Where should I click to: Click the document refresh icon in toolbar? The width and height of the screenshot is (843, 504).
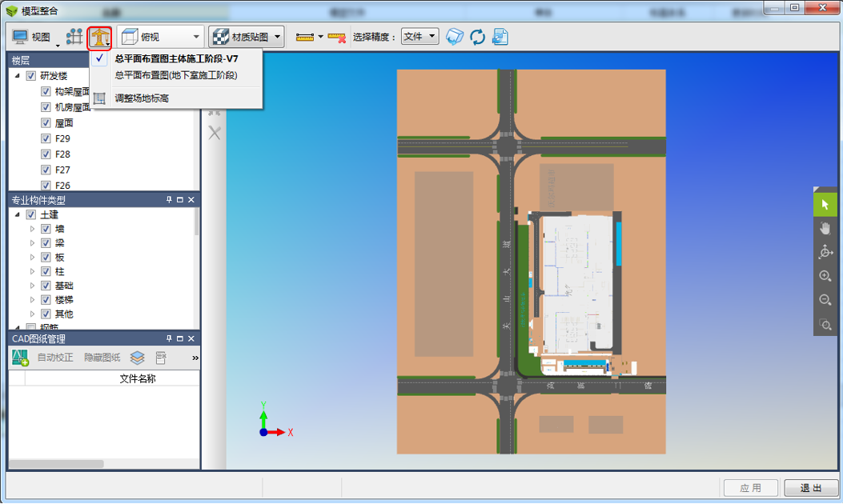tap(500, 37)
